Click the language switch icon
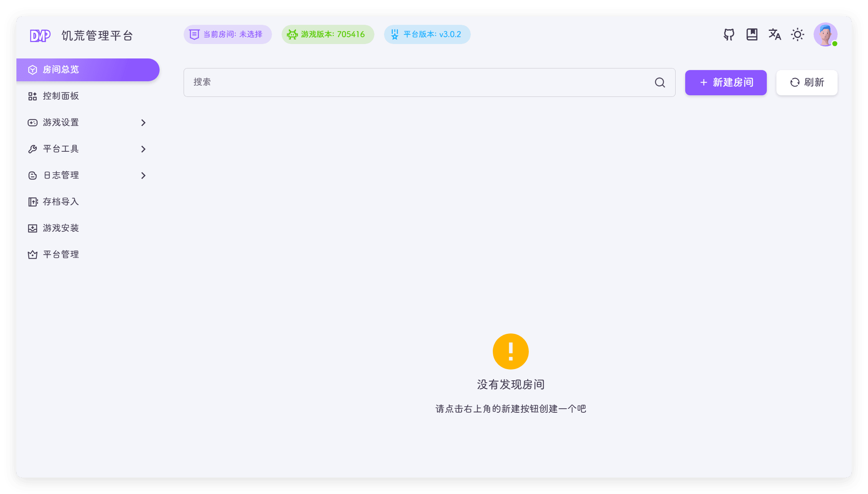Viewport: 868px width, 494px height. tap(775, 35)
